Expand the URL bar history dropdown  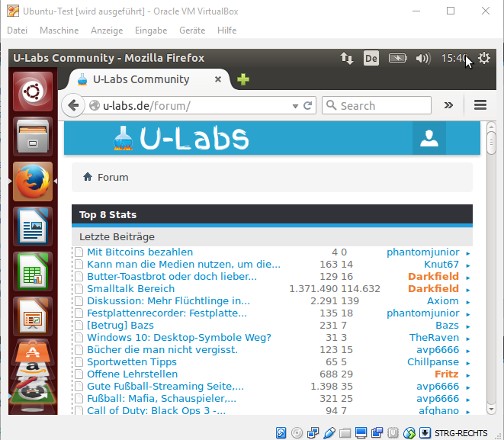point(295,106)
